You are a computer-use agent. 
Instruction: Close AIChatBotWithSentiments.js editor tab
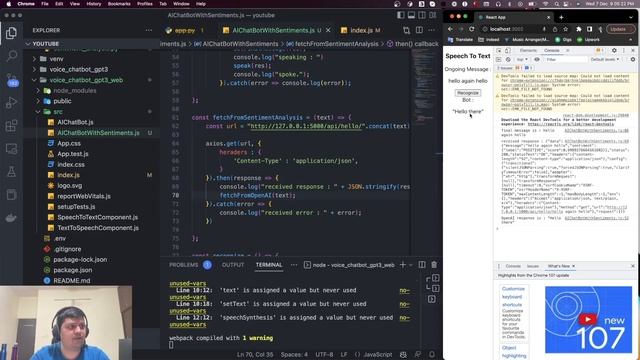click(x=328, y=30)
